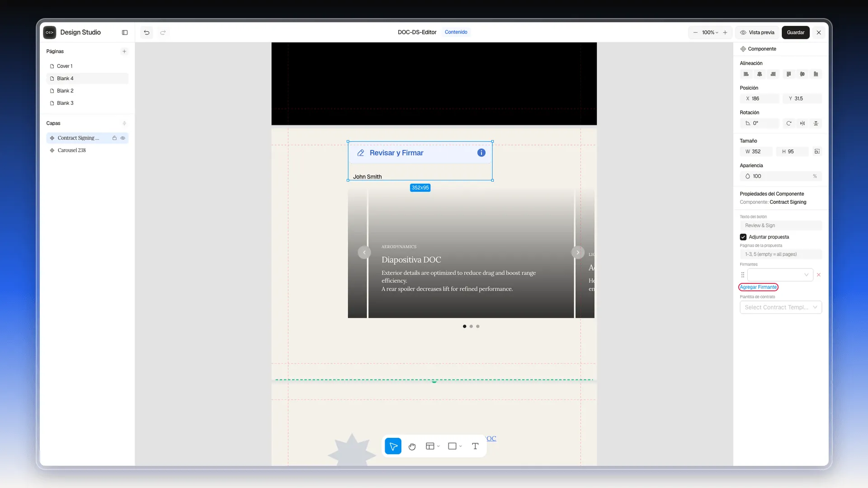This screenshot has width=868, height=488.
Task: Click the Texto del botón input field
Action: [x=781, y=225]
